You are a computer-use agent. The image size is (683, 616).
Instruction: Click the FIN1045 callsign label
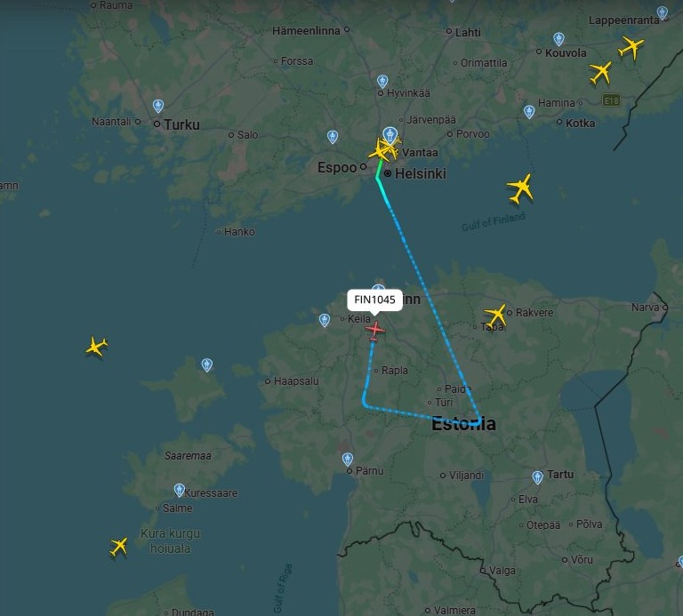pos(374,300)
